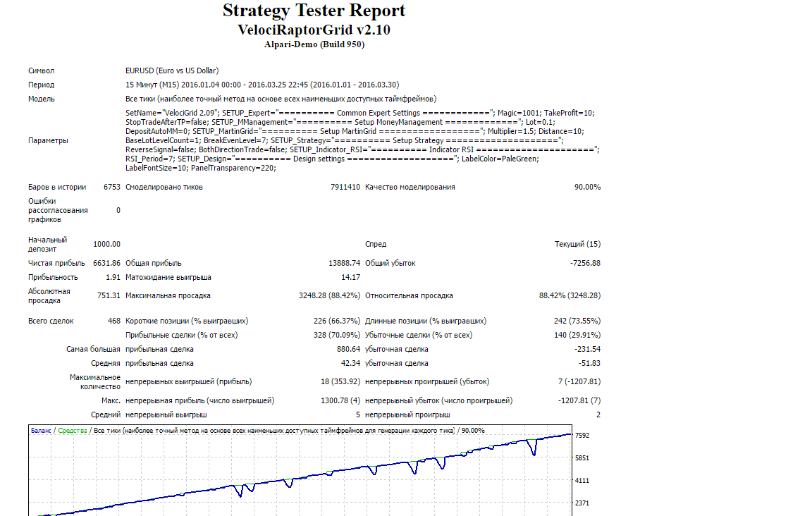The height and width of the screenshot is (516, 812).
Task: Select the 328 (70.09%) profit trades value
Action: (x=337, y=336)
